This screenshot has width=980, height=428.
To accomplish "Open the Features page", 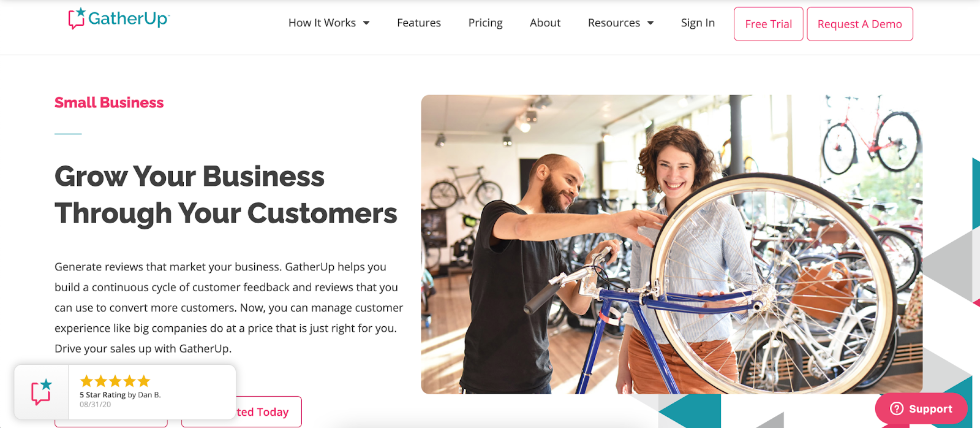I will pyautogui.click(x=419, y=23).
